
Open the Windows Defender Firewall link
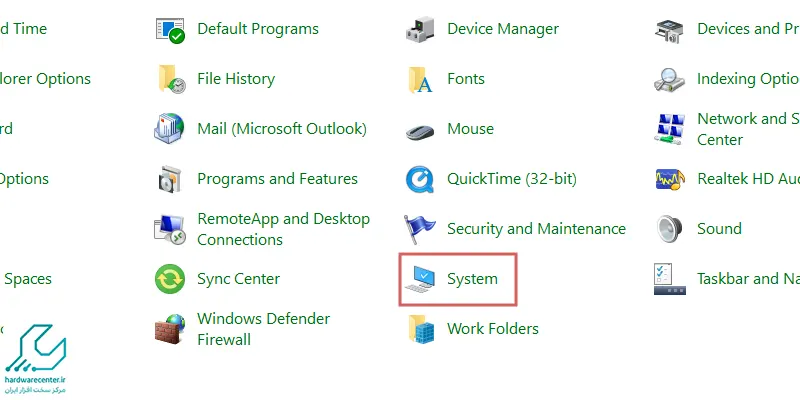[263, 329]
